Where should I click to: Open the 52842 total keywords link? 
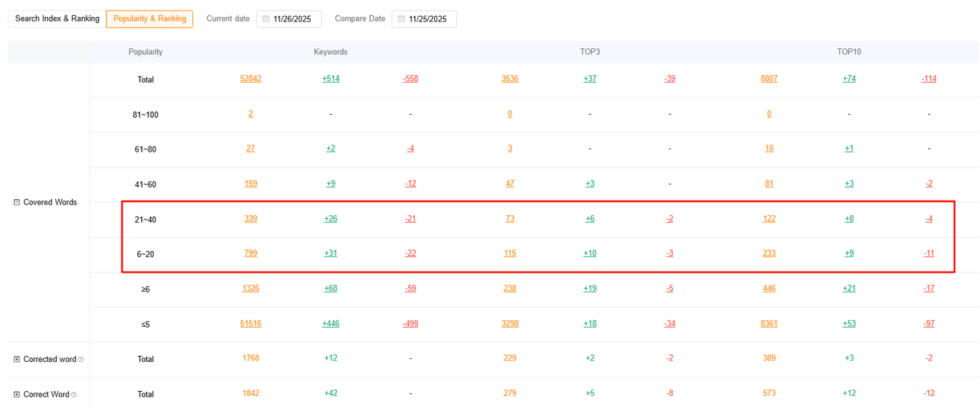pos(250,79)
